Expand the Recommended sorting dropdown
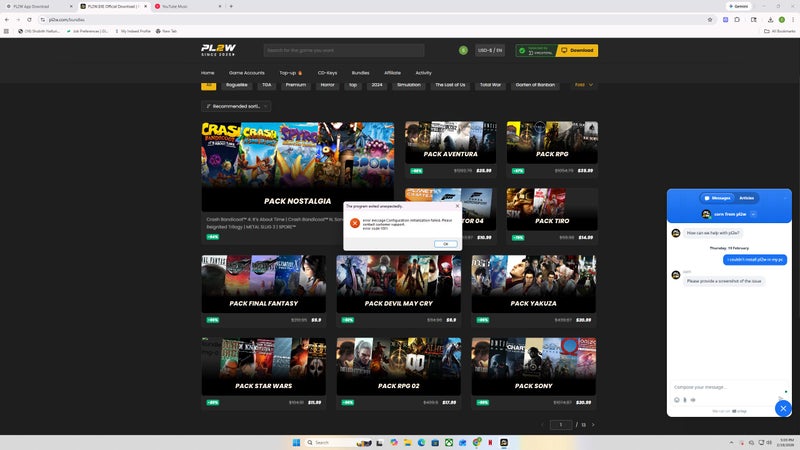800x450 pixels. tap(235, 105)
